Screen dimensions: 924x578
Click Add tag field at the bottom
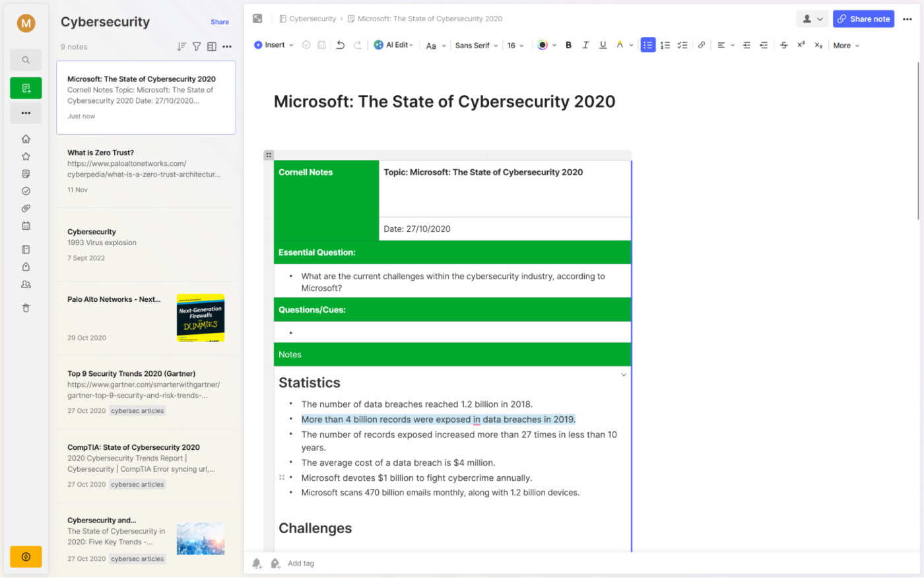tap(301, 563)
